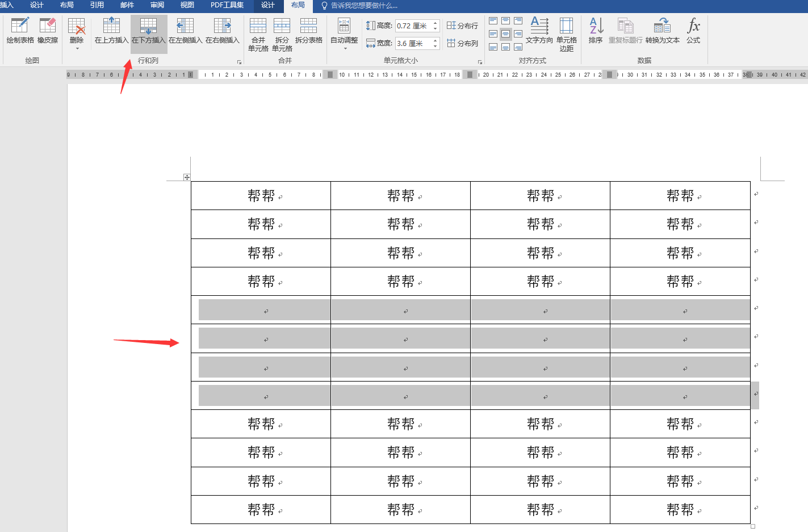The height and width of the screenshot is (532, 808).
Task: Open 单元格边距 cell margins settings
Action: (567, 35)
